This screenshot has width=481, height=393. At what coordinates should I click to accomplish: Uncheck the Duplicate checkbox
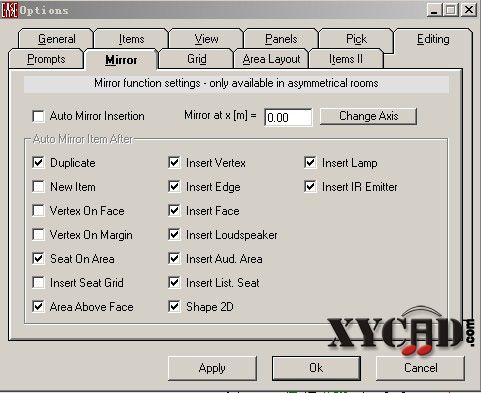click(x=38, y=163)
